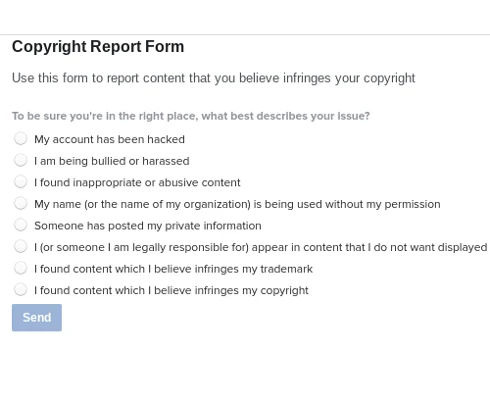Viewport: 490px width, 404px height.
Task: Click 'I found inappropriate or abusive content' text
Action: 137,183
